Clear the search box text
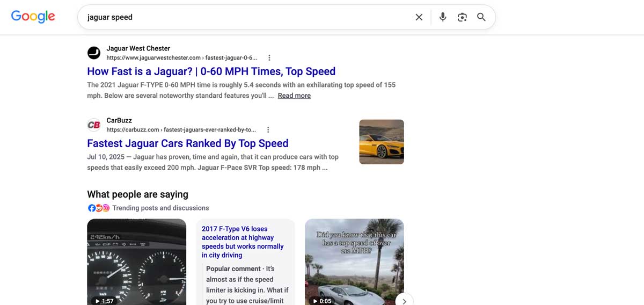The image size is (644, 305). pyautogui.click(x=419, y=17)
